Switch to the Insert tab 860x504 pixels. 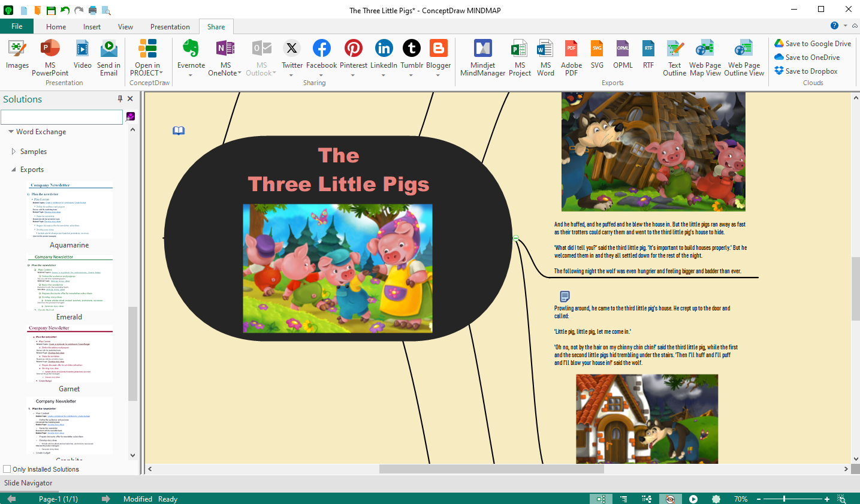(92, 26)
